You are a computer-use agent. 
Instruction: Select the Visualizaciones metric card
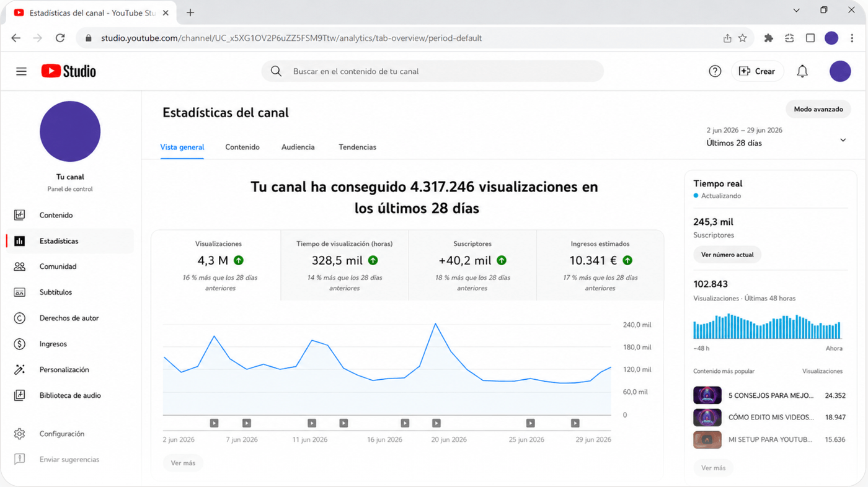[216, 266]
